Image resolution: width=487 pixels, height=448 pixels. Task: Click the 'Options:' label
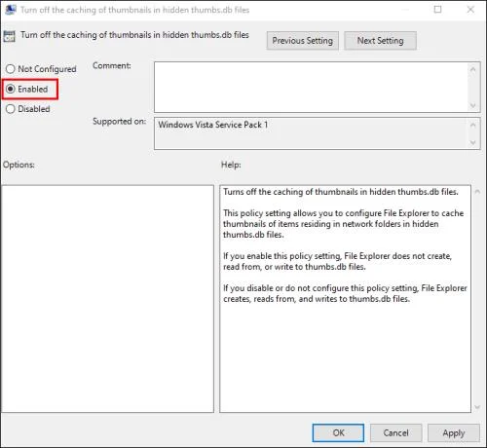tap(19, 165)
